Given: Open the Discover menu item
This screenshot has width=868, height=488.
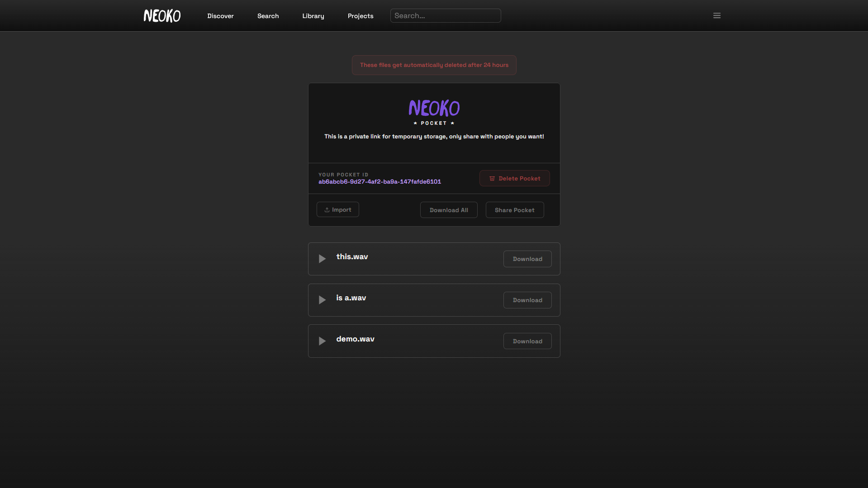Looking at the screenshot, I should 220,16.
